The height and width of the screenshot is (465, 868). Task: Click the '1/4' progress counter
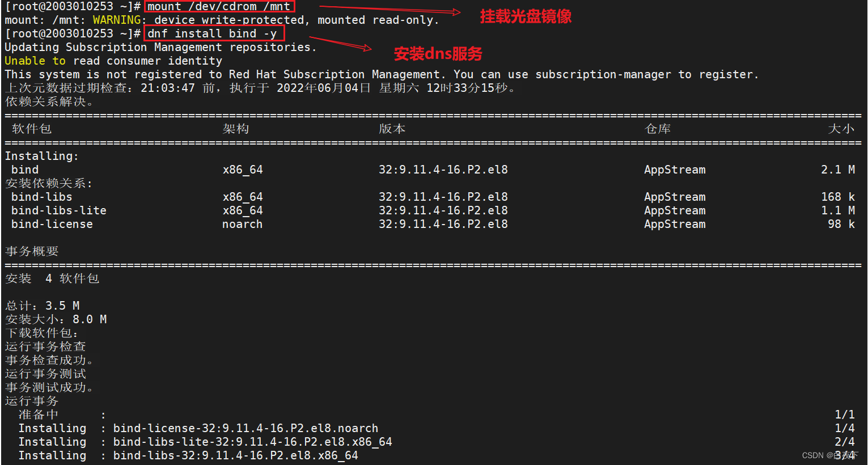[x=845, y=428]
